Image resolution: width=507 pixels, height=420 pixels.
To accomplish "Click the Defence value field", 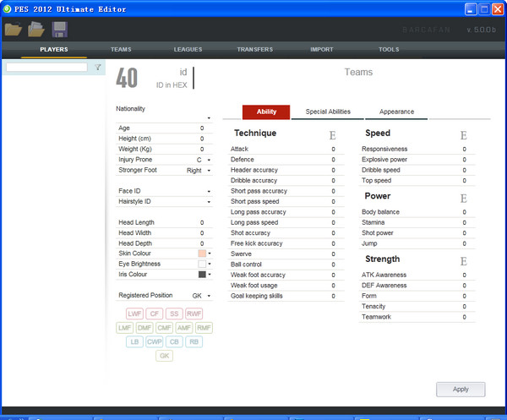I will 333,160.
